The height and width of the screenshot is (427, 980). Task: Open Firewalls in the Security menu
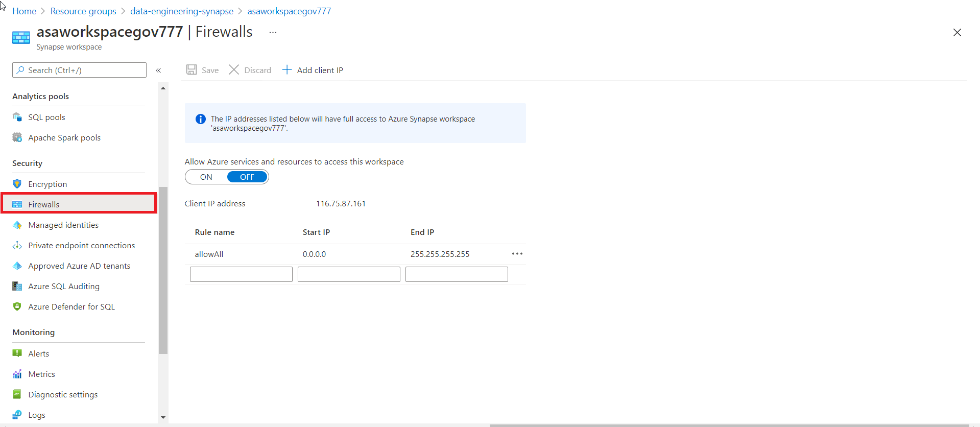coord(44,204)
